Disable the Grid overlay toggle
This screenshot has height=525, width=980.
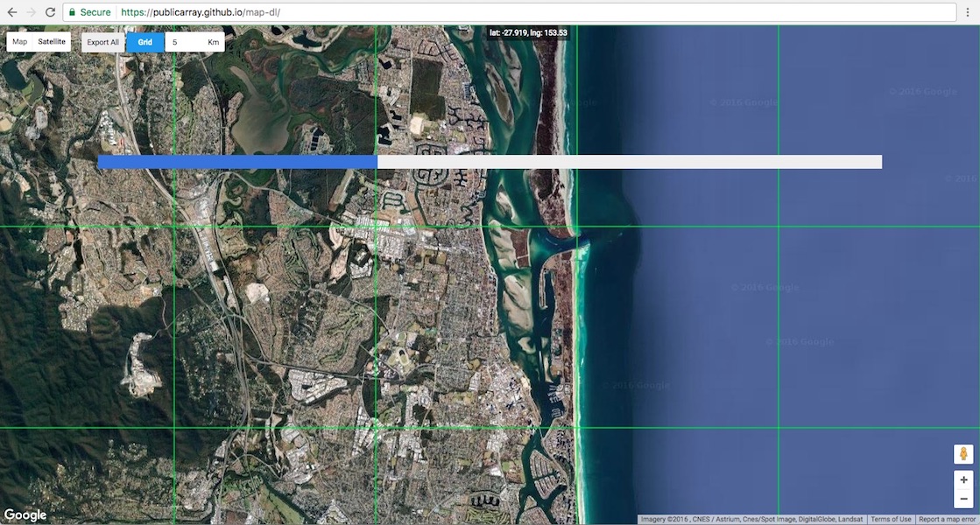click(x=145, y=41)
